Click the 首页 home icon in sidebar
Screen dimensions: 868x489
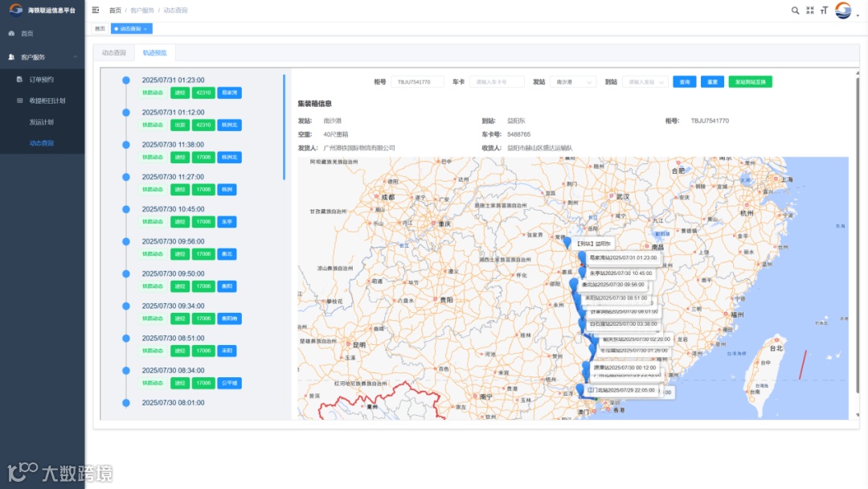pyautogui.click(x=11, y=33)
